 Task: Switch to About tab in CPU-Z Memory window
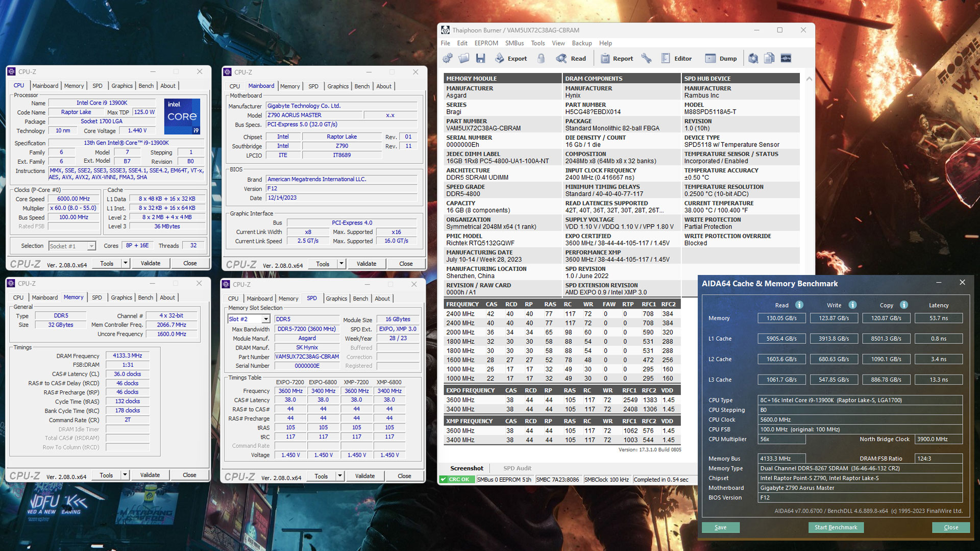pos(167,297)
